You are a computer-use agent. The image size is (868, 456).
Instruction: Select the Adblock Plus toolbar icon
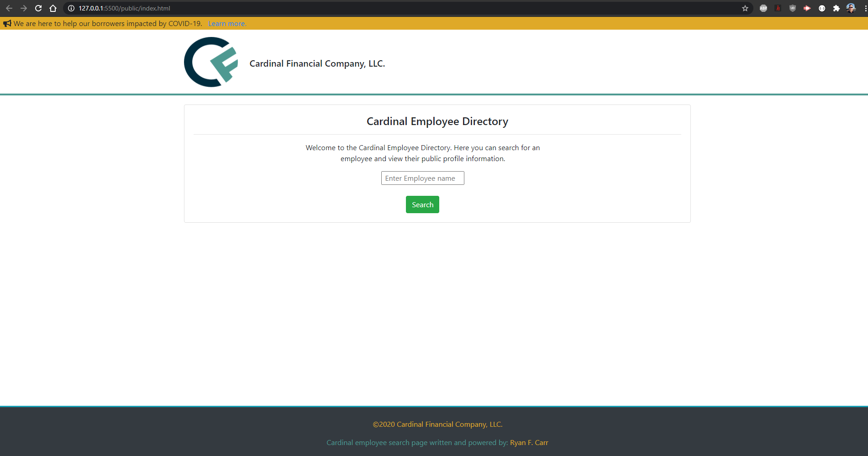point(763,8)
